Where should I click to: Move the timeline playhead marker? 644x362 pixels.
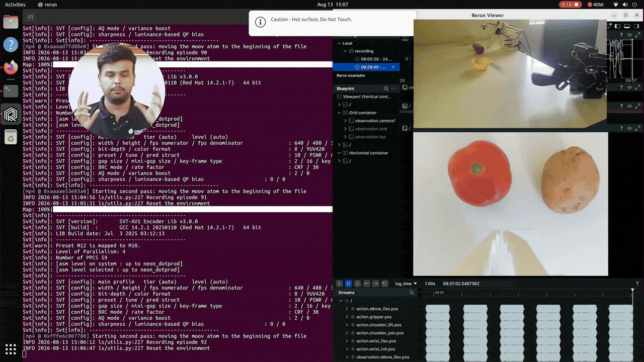(x=633, y=291)
